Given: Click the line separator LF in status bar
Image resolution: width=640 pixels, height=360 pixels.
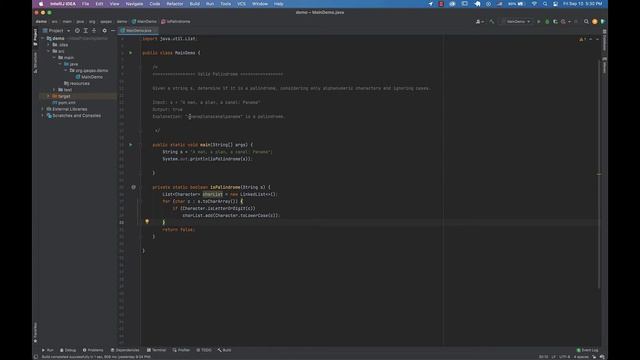Looking at the screenshot, I should pos(554,357).
